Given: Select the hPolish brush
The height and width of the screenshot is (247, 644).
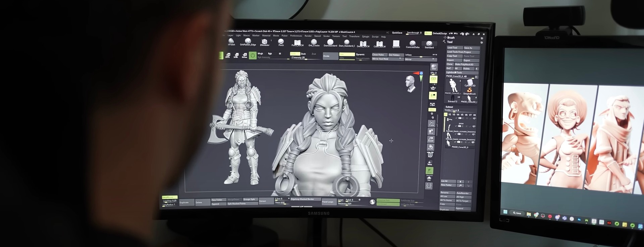Looking at the screenshot, I should click(x=231, y=42).
